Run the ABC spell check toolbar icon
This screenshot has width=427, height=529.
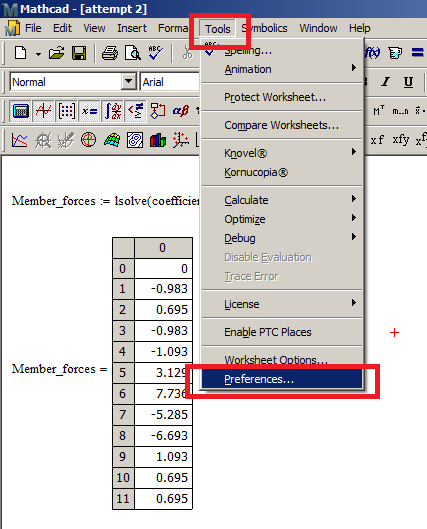(155, 53)
